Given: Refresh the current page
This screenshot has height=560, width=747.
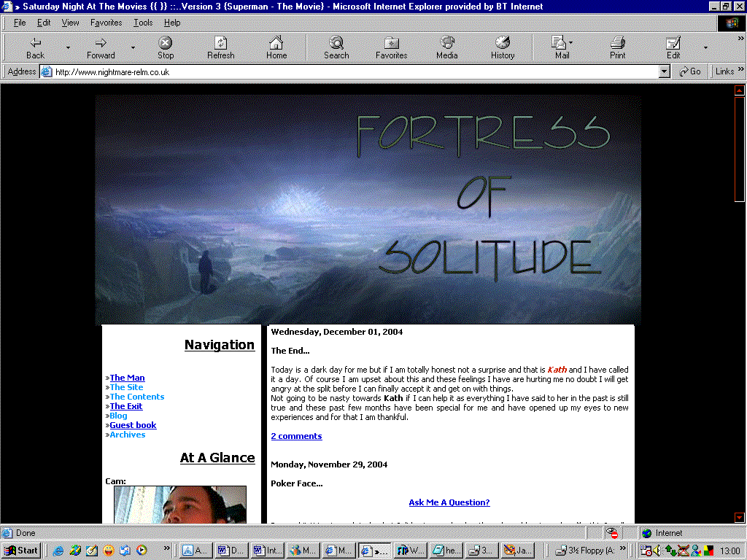Looking at the screenshot, I should tap(220, 47).
